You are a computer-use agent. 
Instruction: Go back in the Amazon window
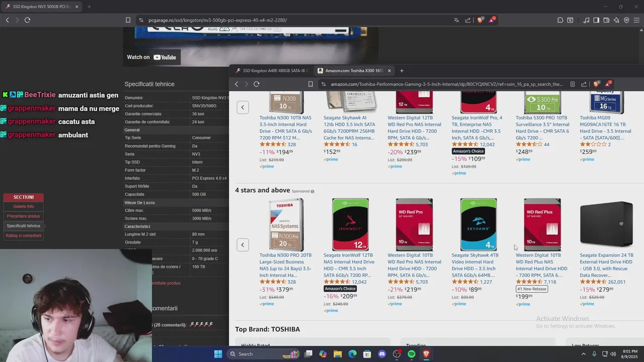pos(236,84)
